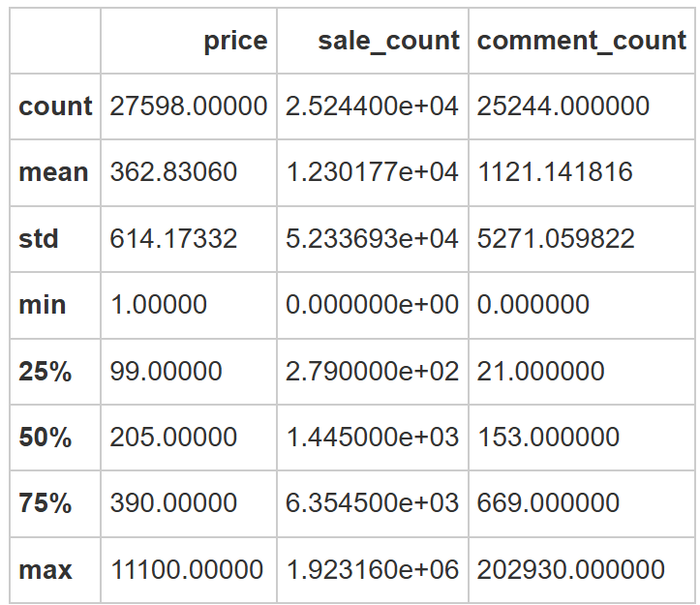Click the count row label

click(x=55, y=106)
